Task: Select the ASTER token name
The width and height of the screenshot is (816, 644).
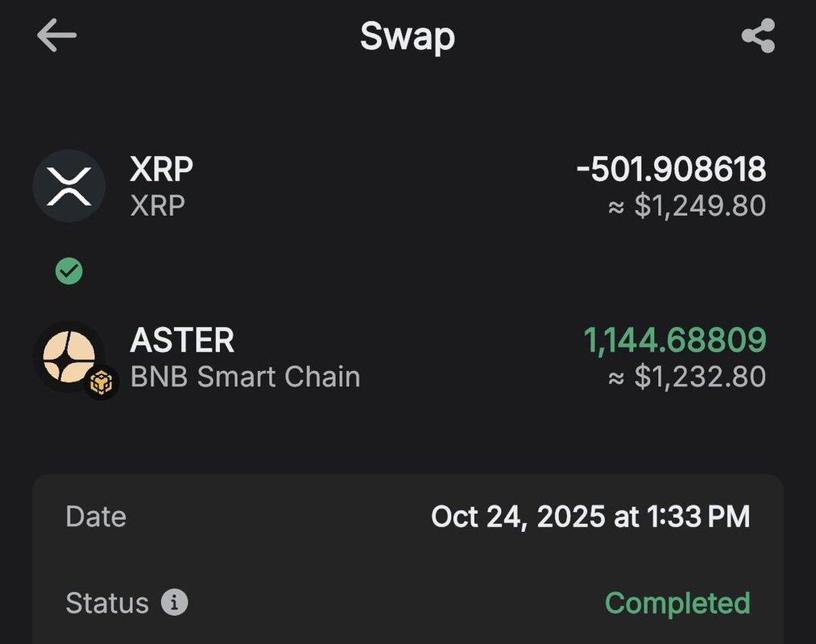Action: tap(182, 341)
